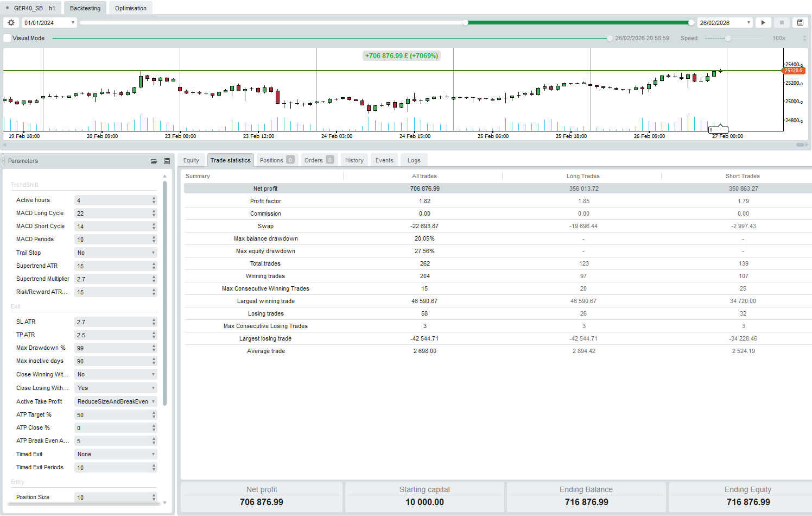Screen dimensions: 812x516
Task: Save parameters using the floppy disk icon
Action: (167, 161)
